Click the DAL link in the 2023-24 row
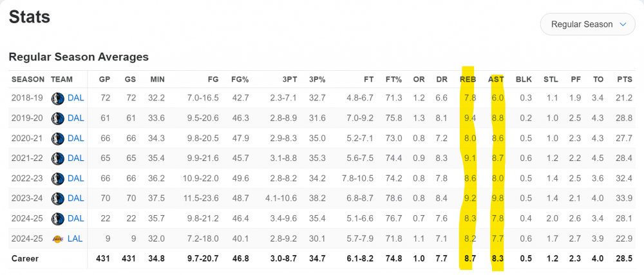The height and width of the screenshot is (275, 644). click(x=76, y=198)
